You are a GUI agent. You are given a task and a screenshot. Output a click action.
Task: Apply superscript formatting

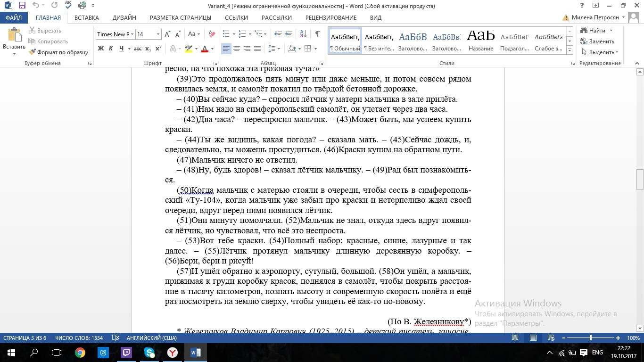tap(158, 49)
